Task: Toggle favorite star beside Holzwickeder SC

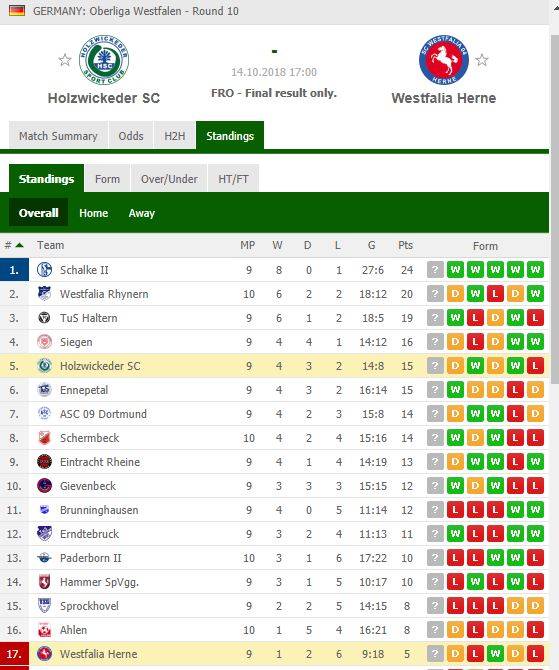Action: (65, 60)
